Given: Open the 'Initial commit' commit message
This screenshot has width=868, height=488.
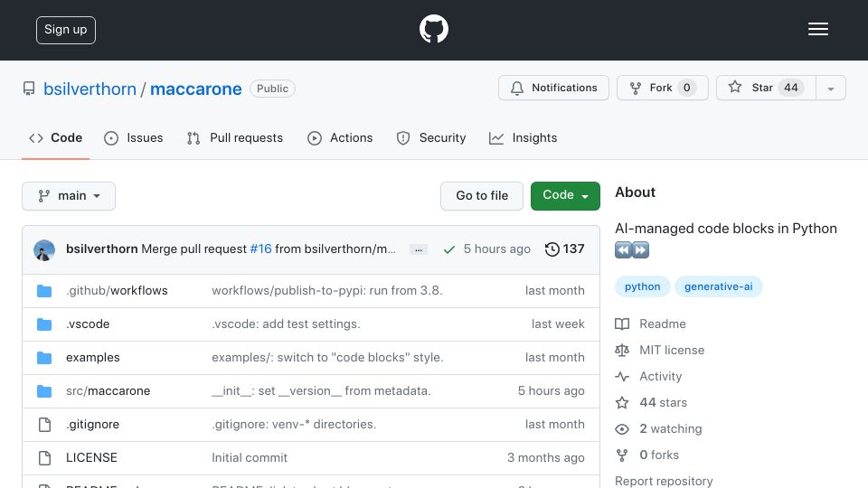Looking at the screenshot, I should click(x=250, y=458).
